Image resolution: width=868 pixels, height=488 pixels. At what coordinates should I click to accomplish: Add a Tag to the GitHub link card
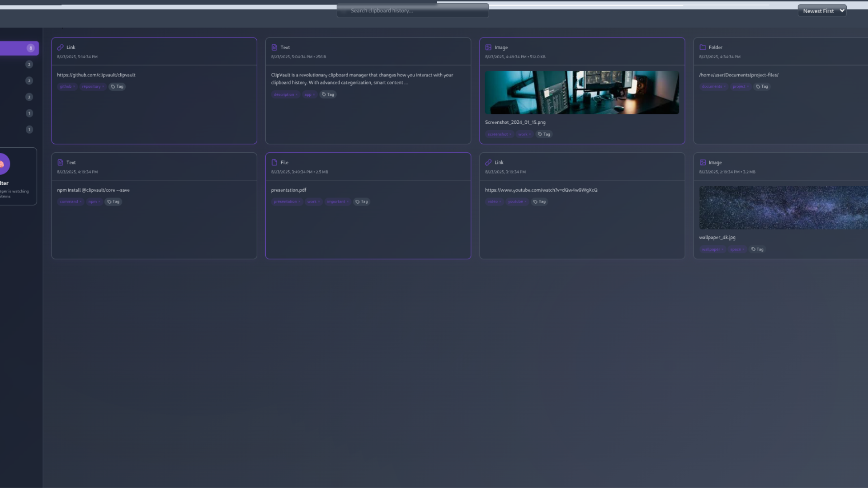[x=117, y=87]
